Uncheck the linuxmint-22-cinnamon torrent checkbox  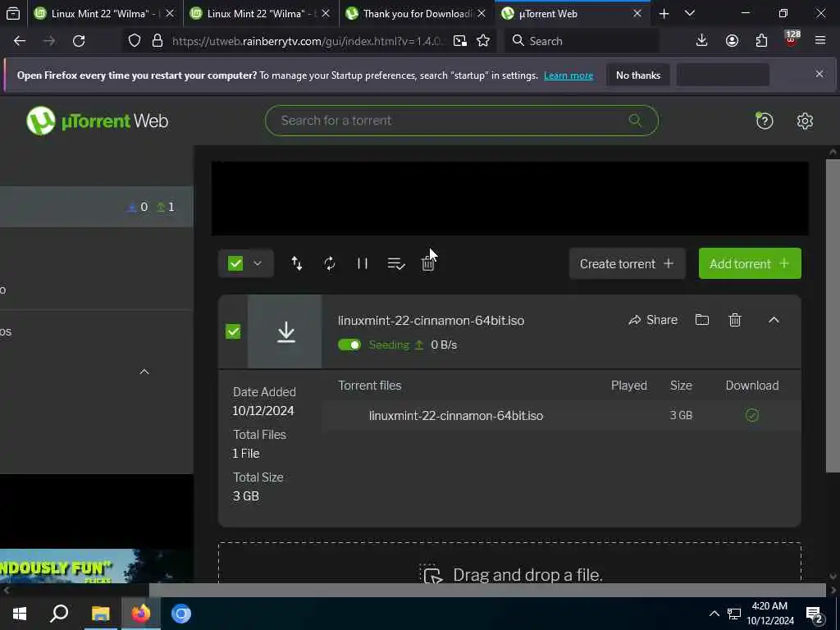[x=233, y=331]
